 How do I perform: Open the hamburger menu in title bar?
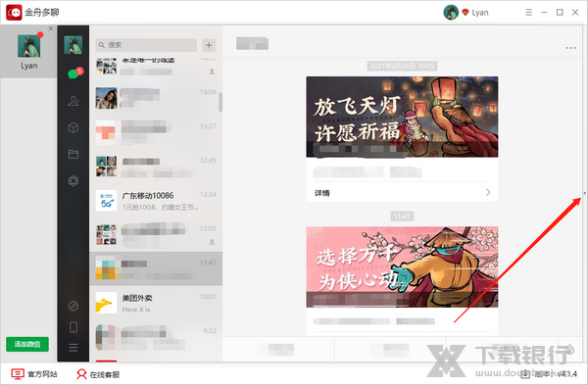[529, 13]
